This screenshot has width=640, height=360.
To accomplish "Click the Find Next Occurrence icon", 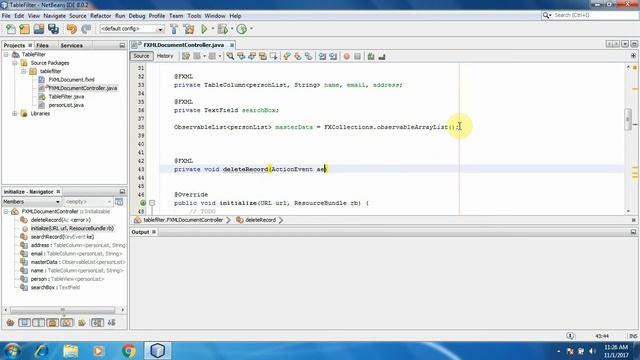I will point(252,56).
